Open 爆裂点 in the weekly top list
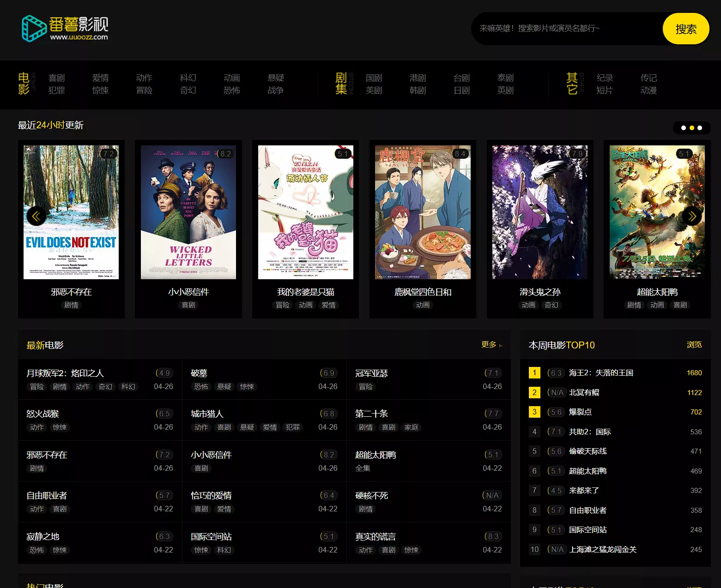Viewport: 721px width, 588px height. 580,412
